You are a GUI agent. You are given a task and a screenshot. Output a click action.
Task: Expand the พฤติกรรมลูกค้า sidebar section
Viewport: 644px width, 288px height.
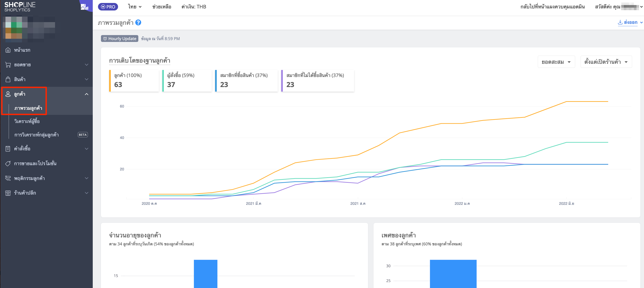87,178
